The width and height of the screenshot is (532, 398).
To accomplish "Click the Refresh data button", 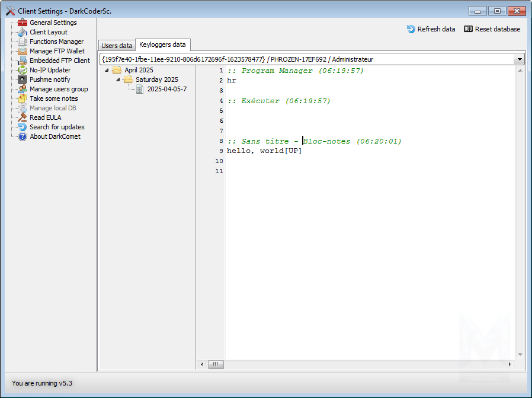I will pos(431,29).
